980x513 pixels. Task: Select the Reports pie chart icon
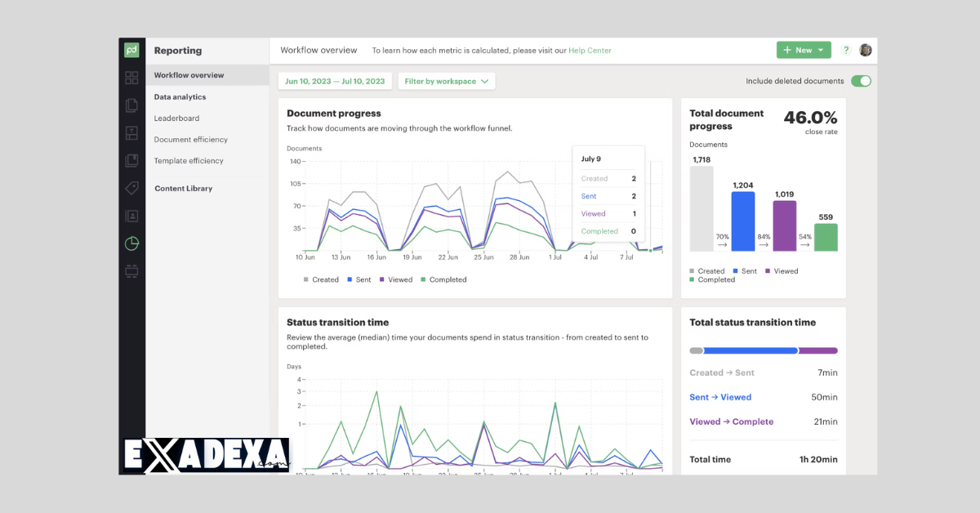tap(131, 243)
